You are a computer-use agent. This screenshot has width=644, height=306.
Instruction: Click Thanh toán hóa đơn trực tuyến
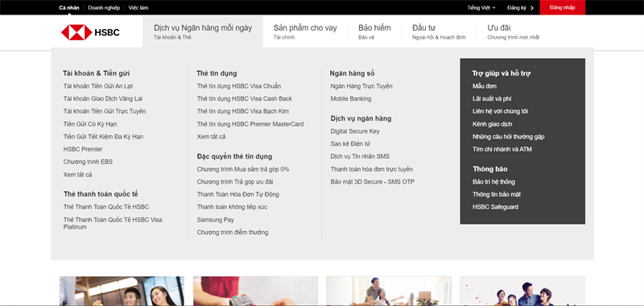click(x=372, y=169)
